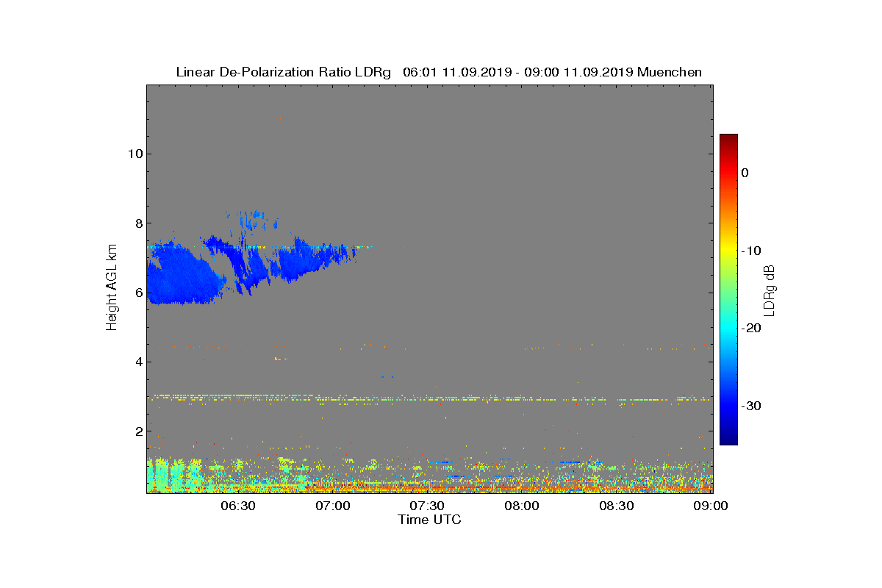
Task: Click the height label '8'
Action: tap(137, 223)
